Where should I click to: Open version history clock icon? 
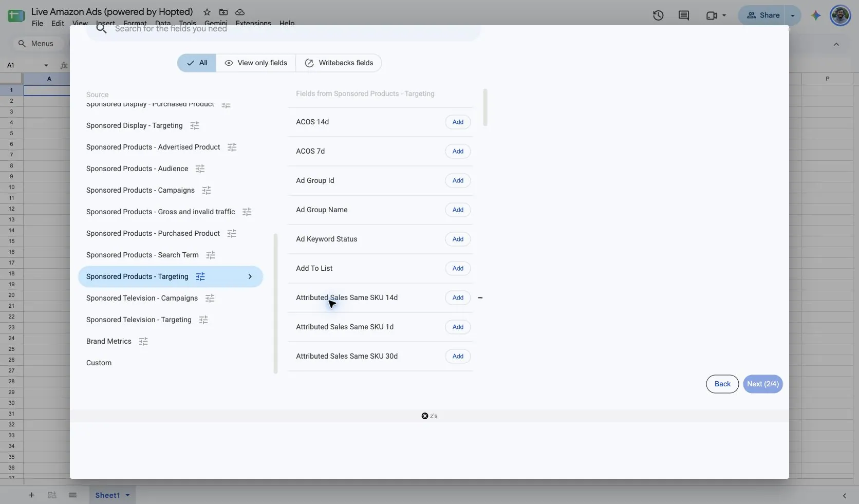tap(658, 15)
